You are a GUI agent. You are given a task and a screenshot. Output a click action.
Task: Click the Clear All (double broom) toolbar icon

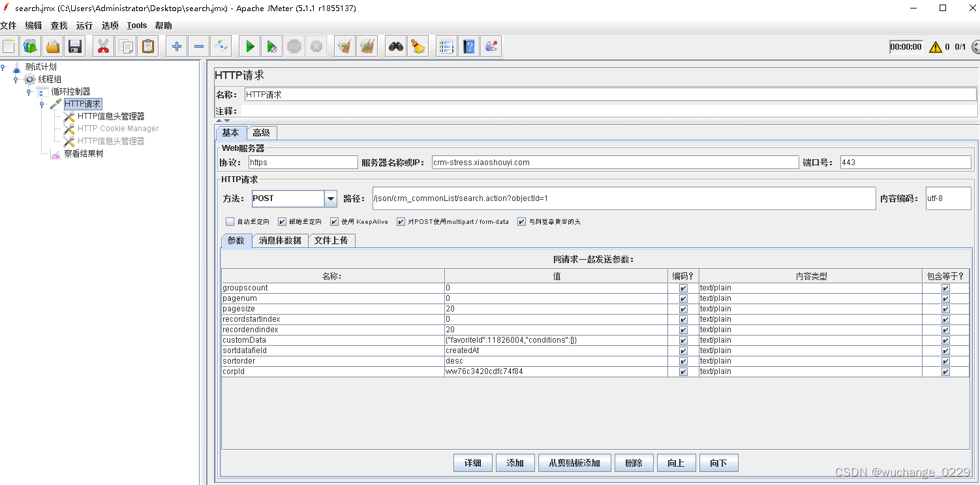pyautogui.click(x=367, y=46)
